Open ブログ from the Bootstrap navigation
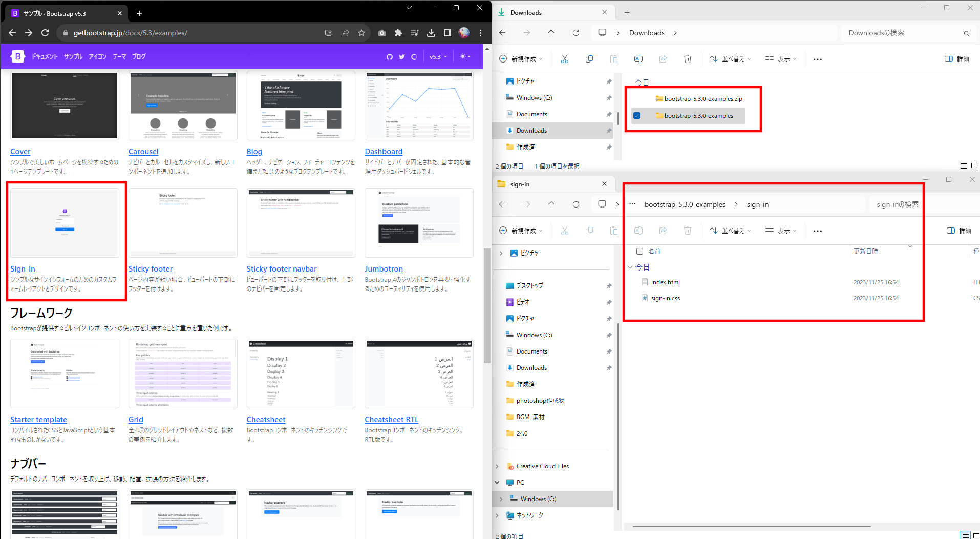The image size is (980, 539). pos(138,56)
